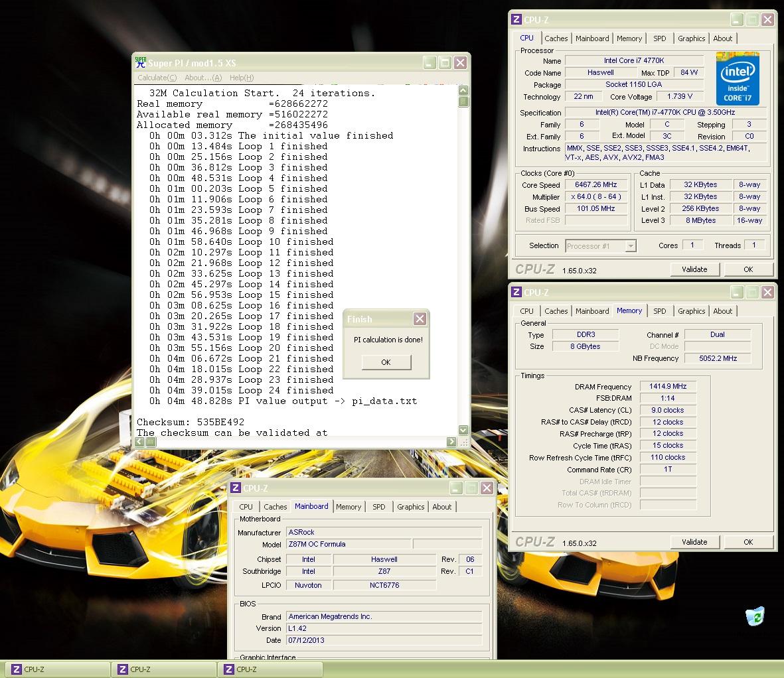
Task: Select CPU tab in the Memory CPU-Z window
Action: 526,311
